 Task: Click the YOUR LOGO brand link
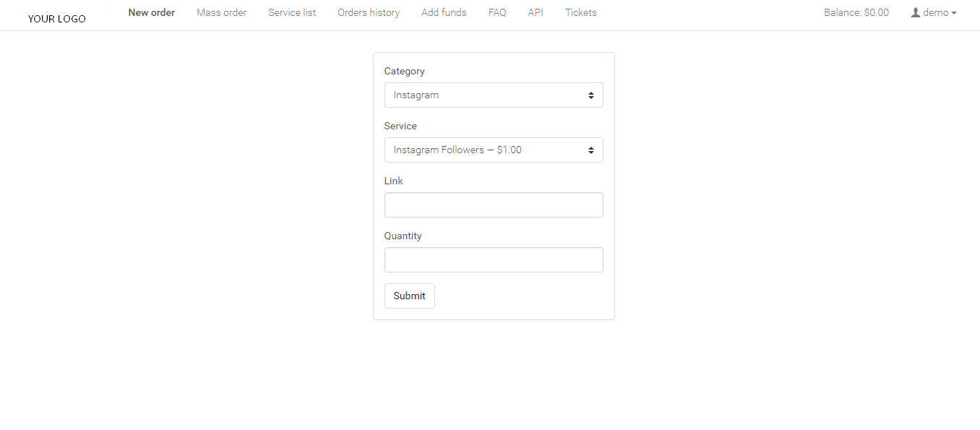[56, 19]
